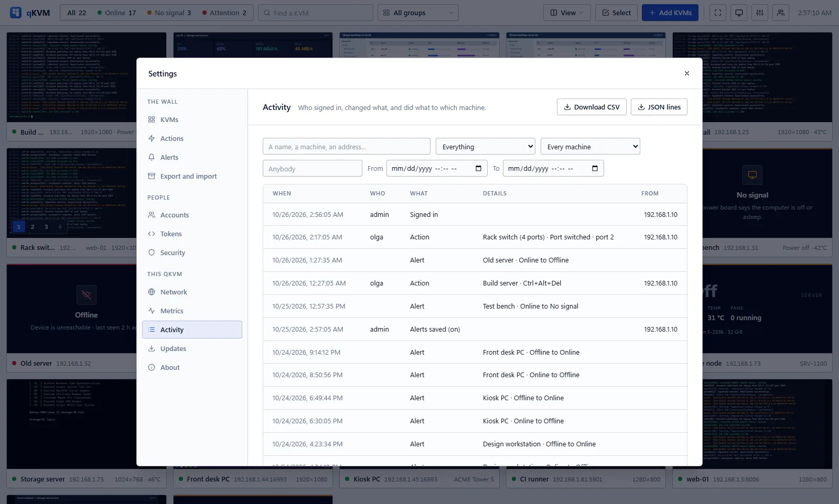Export activity as JSON lines
Image resolution: width=839 pixels, height=504 pixels.
click(659, 107)
